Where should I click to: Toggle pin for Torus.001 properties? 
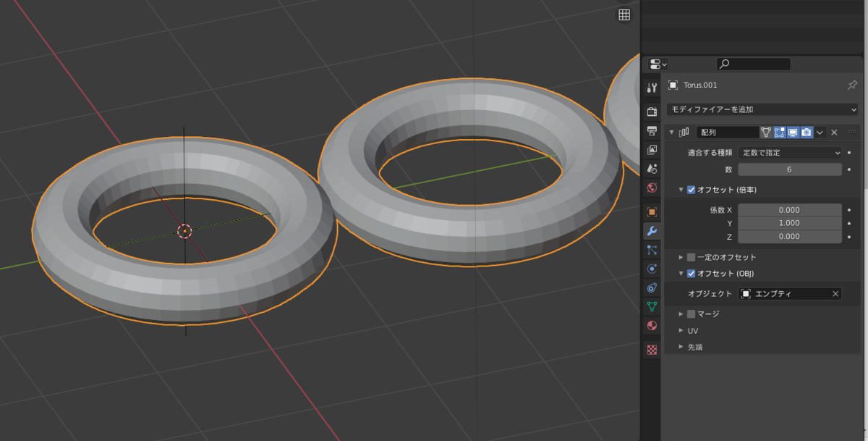(x=851, y=85)
